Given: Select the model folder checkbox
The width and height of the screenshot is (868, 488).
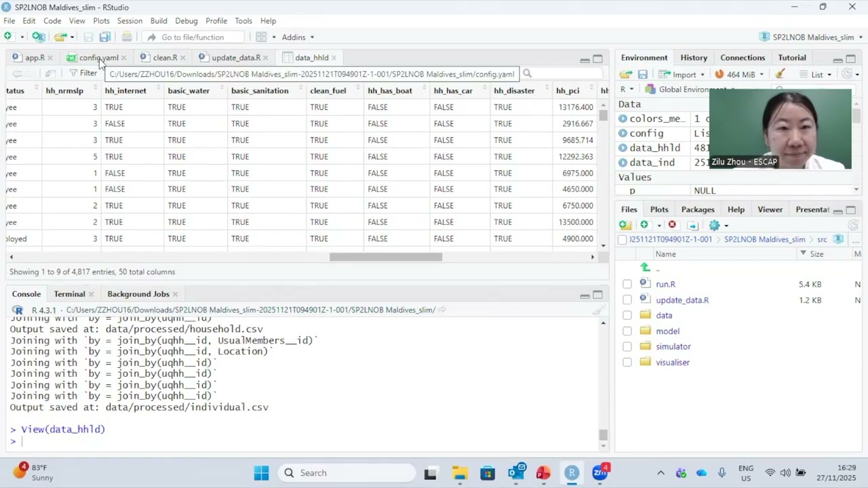Looking at the screenshot, I should [x=627, y=331].
